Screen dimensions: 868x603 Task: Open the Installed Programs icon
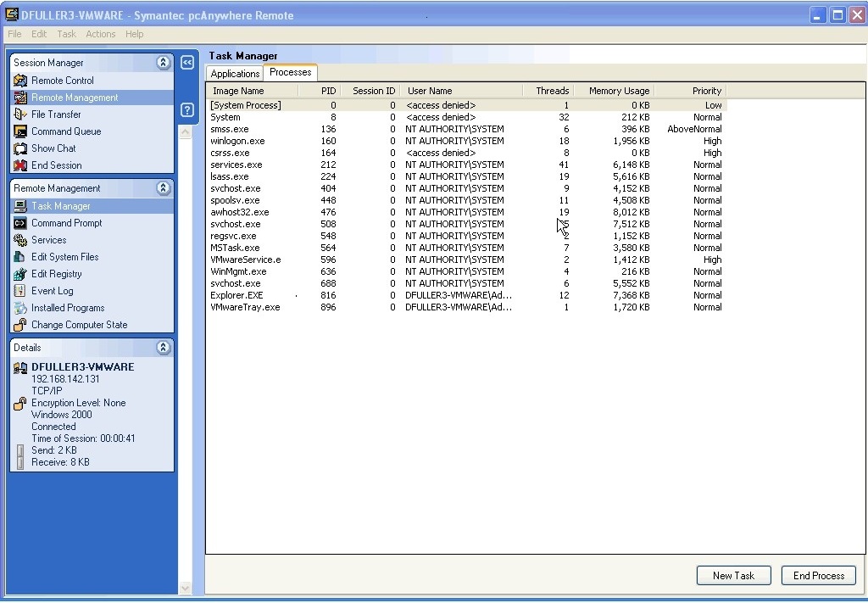20,308
